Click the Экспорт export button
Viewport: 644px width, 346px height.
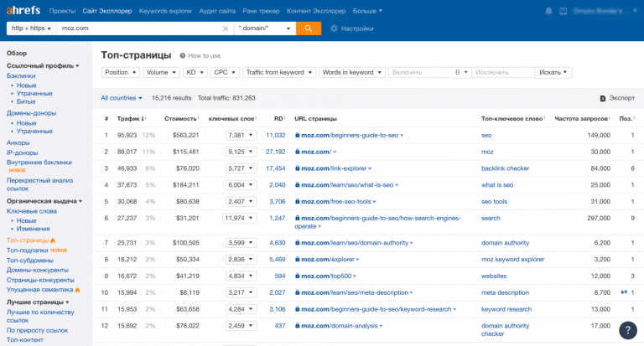617,98
